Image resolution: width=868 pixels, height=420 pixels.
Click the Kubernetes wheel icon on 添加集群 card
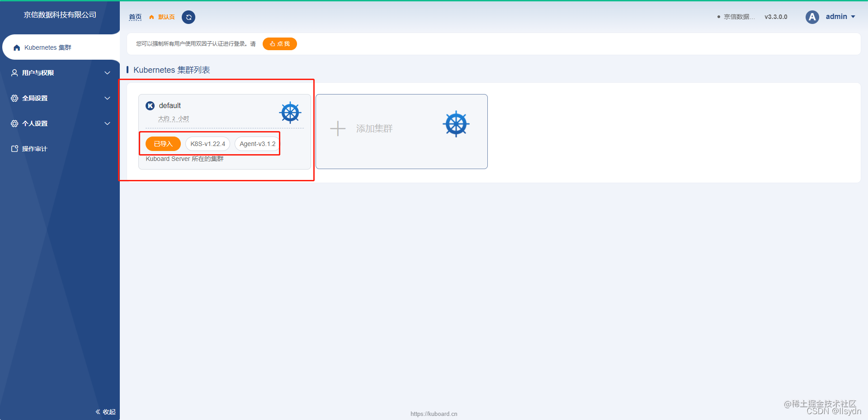click(x=456, y=124)
